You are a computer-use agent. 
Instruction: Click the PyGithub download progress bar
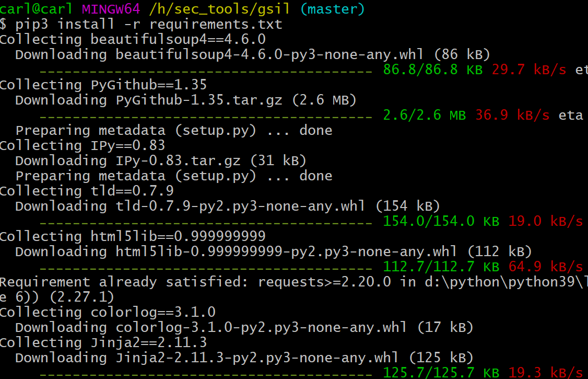(x=206, y=117)
